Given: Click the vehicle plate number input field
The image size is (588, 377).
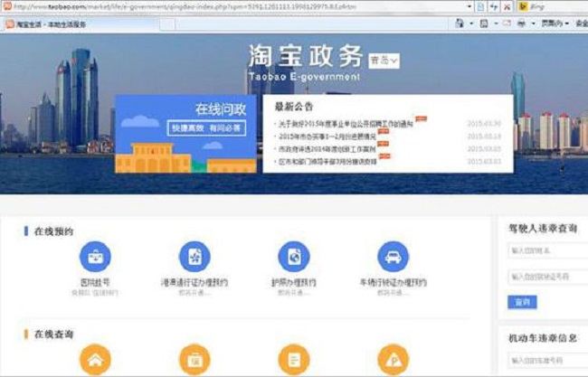Looking at the screenshot, I should coord(548,361).
